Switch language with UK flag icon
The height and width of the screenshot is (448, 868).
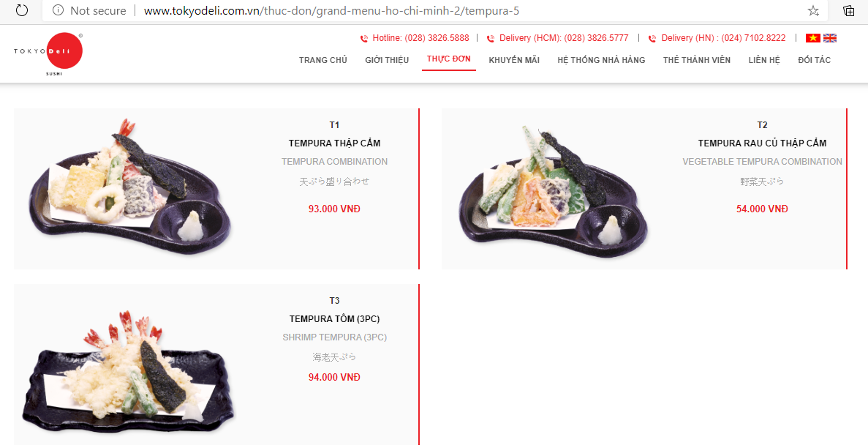coord(830,38)
